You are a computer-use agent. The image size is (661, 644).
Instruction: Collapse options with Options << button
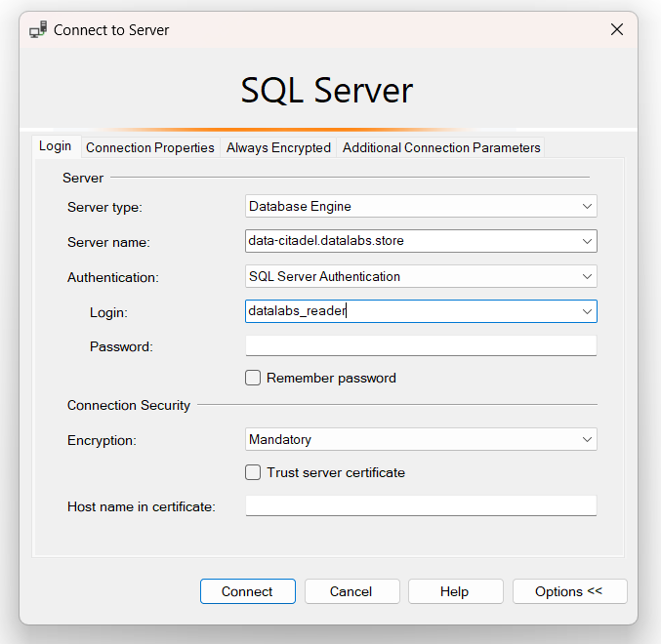[x=569, y=591]
